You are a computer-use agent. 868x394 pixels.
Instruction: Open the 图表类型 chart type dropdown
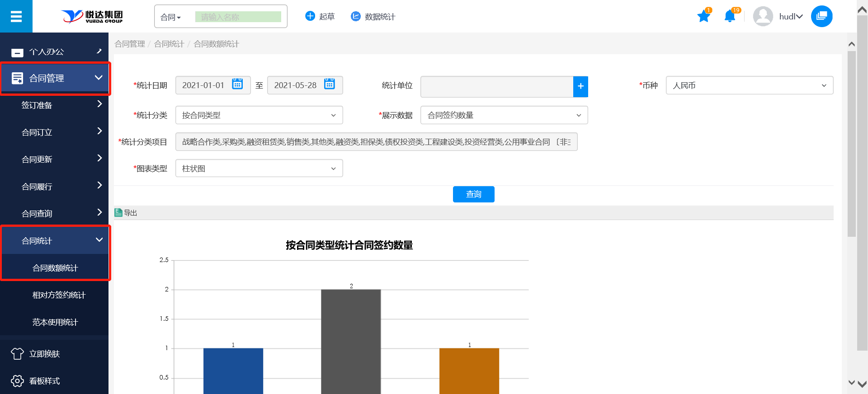pos(259,169)
